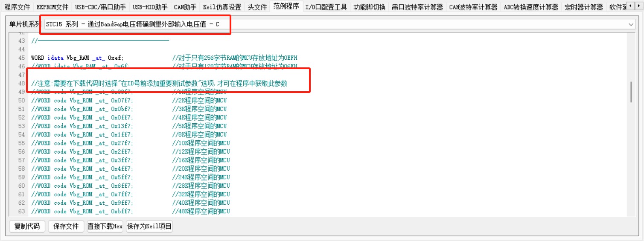The width and height of the screenshot is (644, 241).
Task: Select the 范例程序 tab
Action: coord(286,6)
